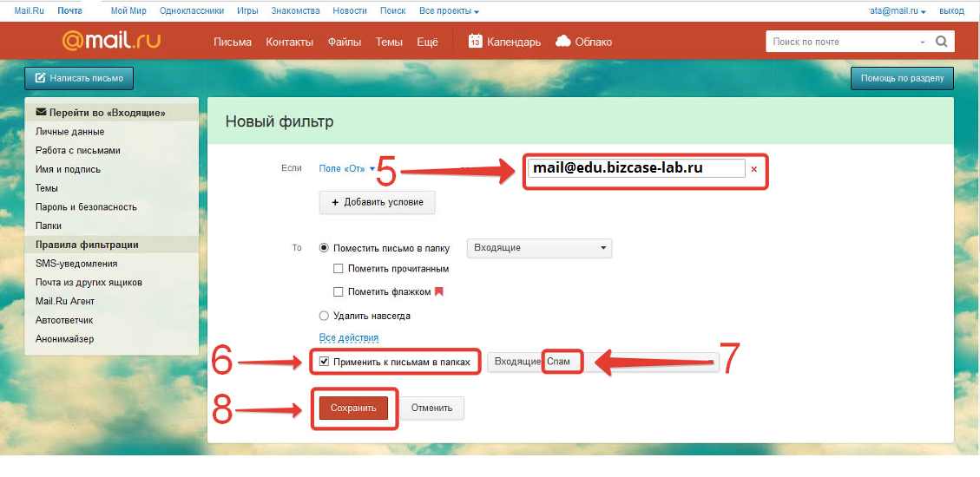Screen dimensions: 980x477
Task: Click the Mail.ru logo
Action: point(111,42)
